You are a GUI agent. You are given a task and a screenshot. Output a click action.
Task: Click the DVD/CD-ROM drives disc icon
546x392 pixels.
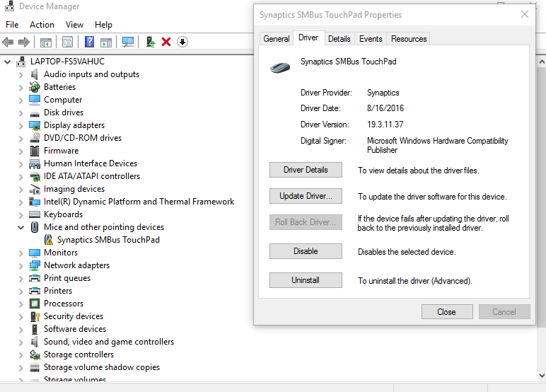click(x=35, y=138)
